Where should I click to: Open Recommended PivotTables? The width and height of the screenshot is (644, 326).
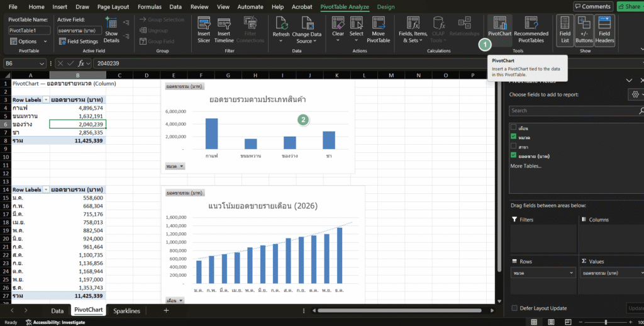(x=531, y=30)
